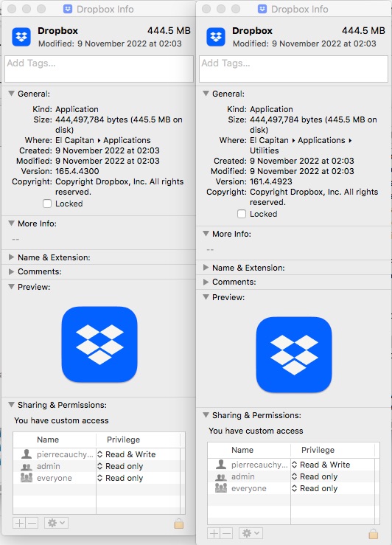
Task: Change everyone Read only privilege, right window
Action: click(315, 488)
